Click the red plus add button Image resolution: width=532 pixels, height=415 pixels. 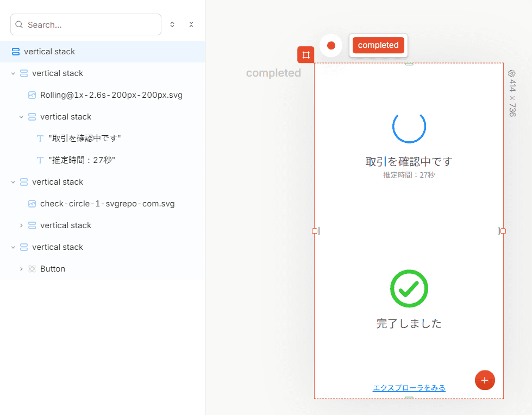coord(485,380)
